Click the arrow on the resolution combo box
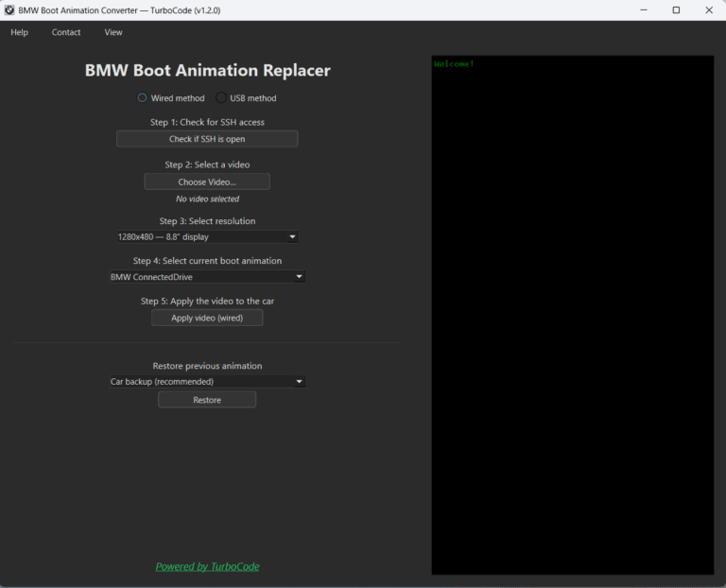726x588 pixels. [292, 237]
